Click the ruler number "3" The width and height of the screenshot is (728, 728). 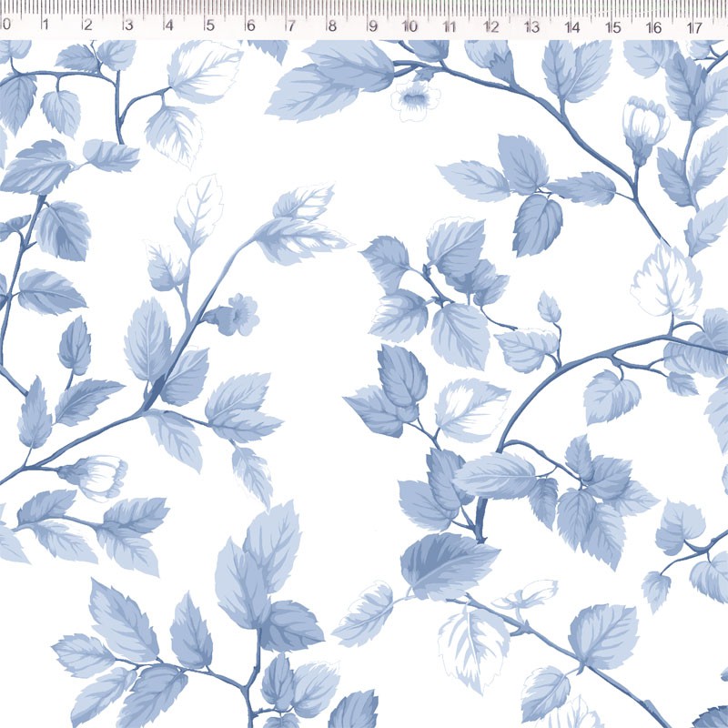pyautogui.click(x=129, y=25)
